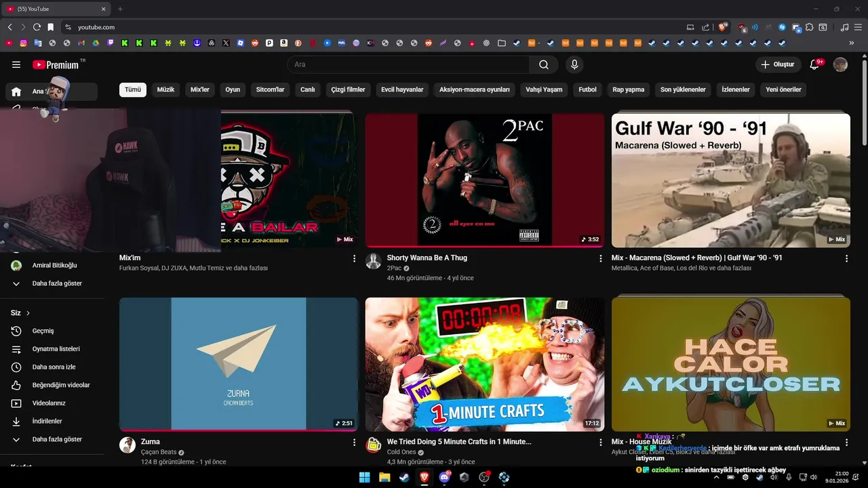
Task: Open Beğendiğim videolar list
Action: (x=52, y=385)
